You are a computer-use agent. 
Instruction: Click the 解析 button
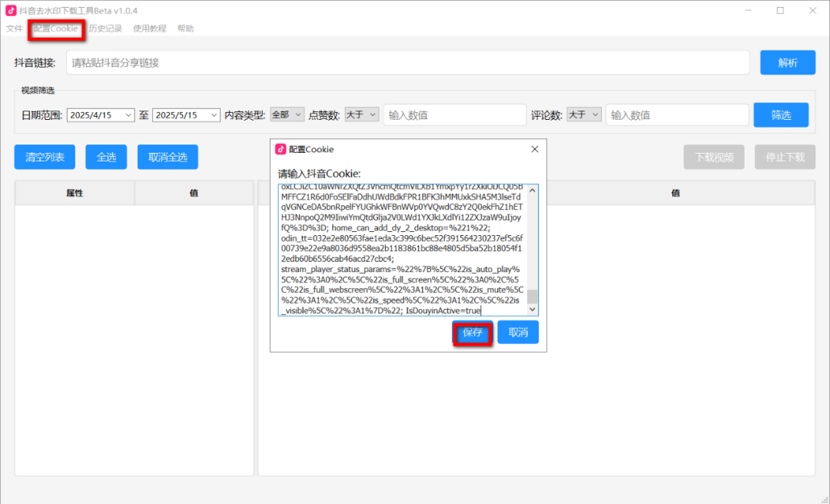tap(788, 63)
